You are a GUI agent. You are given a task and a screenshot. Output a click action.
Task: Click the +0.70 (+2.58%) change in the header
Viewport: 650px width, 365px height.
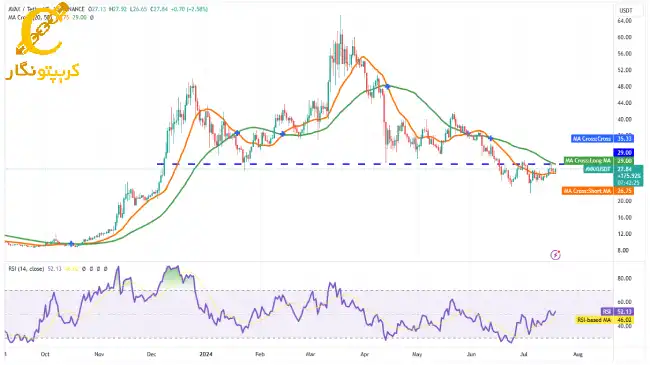coord(189,9)
